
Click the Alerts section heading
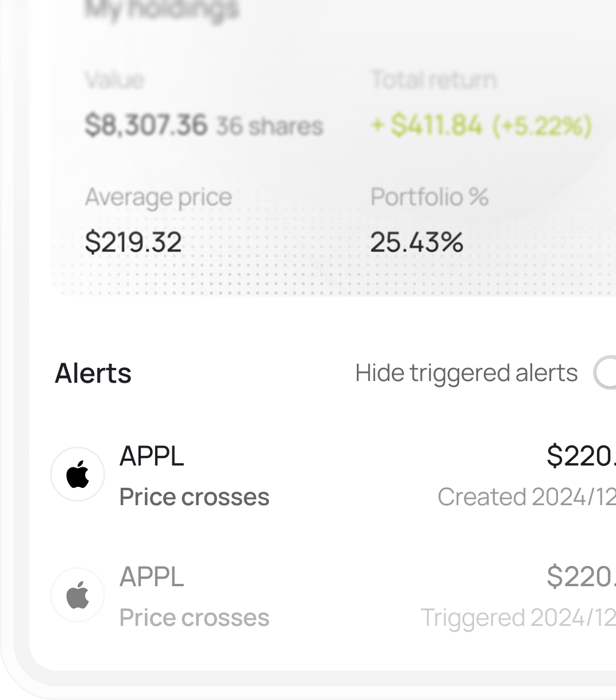(x=93, y=373)
